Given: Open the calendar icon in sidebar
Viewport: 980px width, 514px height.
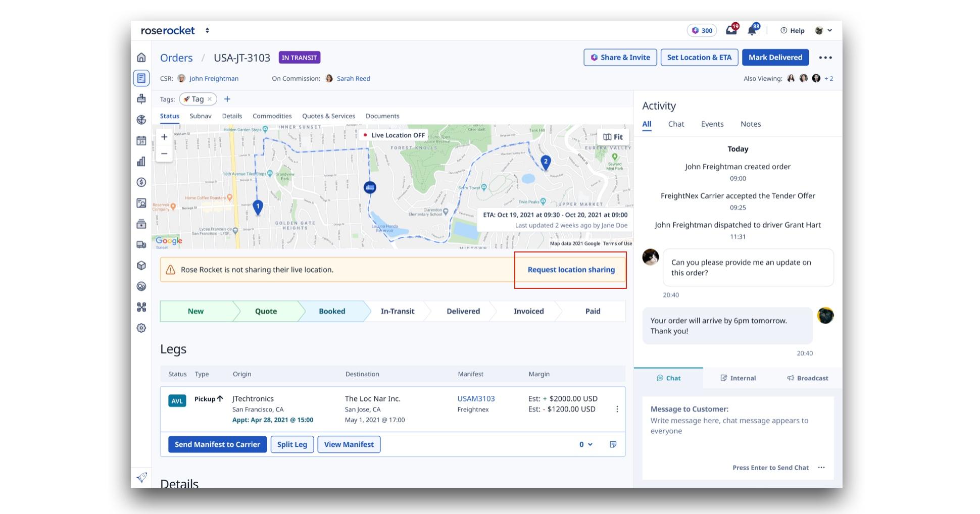Looking at the screenshot, I should pyautogui.click(x=141, y=140).
